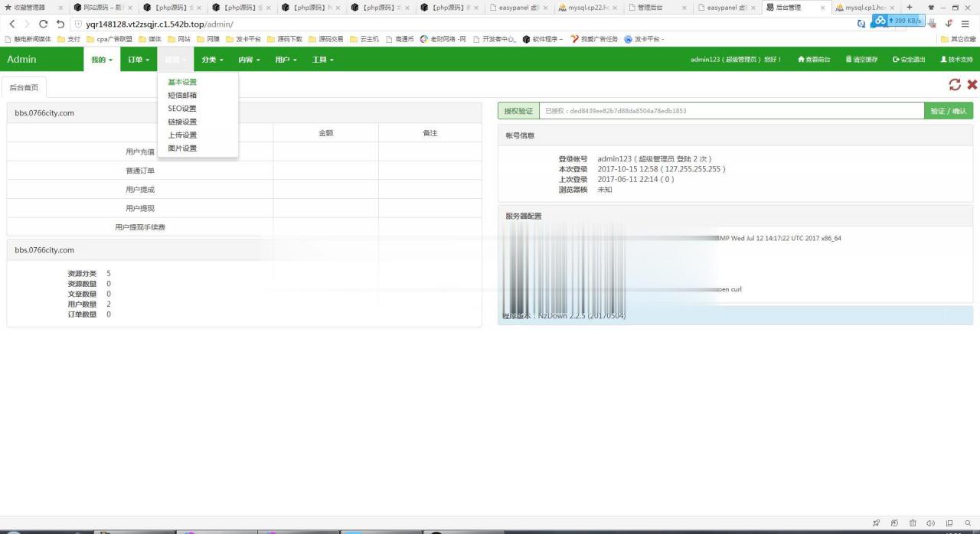Click the rocket accelerator icon in status bar
Viewport: 980px width, 534px height.
877,523
